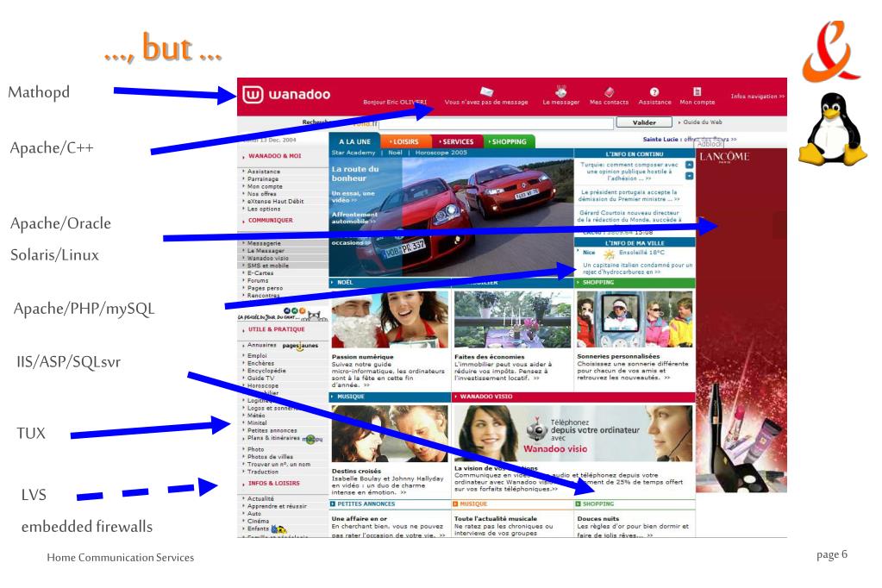This screenshot has height=588, width=882.
Task: Open Traduction in the sidebar
Action: 263,472
